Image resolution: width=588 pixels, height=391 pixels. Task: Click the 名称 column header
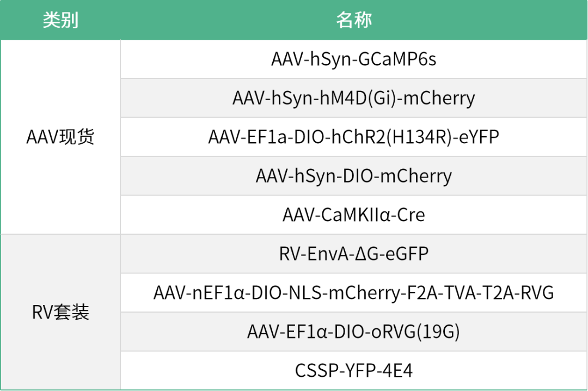click(353, 20)
